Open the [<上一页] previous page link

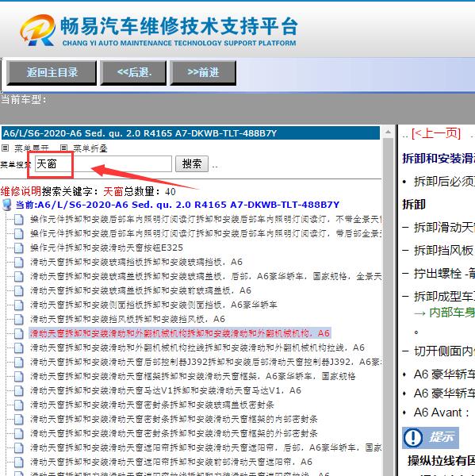tap(436, 133)
